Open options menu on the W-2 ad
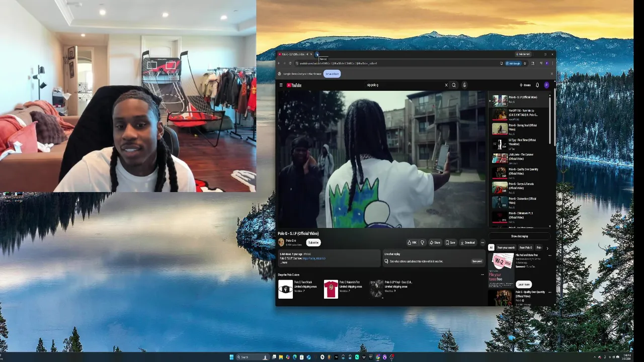 coord(549,255)
